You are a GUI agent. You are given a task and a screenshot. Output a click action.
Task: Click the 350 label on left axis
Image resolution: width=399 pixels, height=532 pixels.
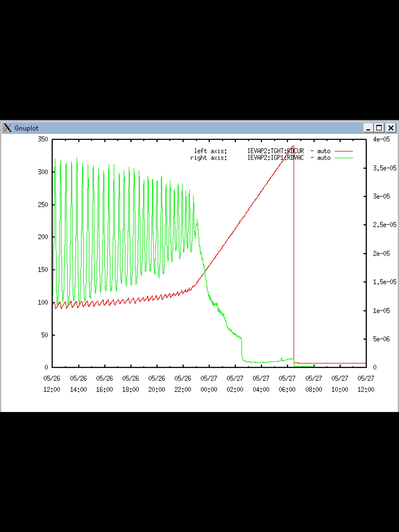tap(43, 139)
